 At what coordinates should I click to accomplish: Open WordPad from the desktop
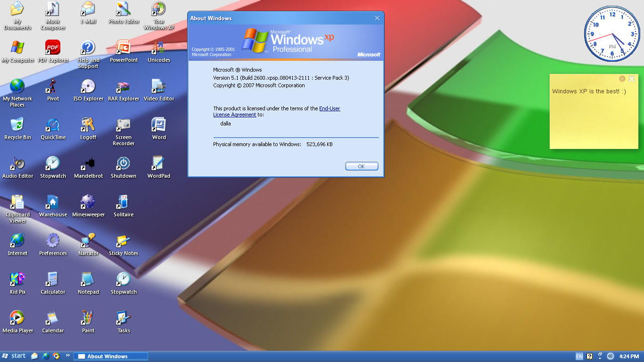tap(159, 167)
